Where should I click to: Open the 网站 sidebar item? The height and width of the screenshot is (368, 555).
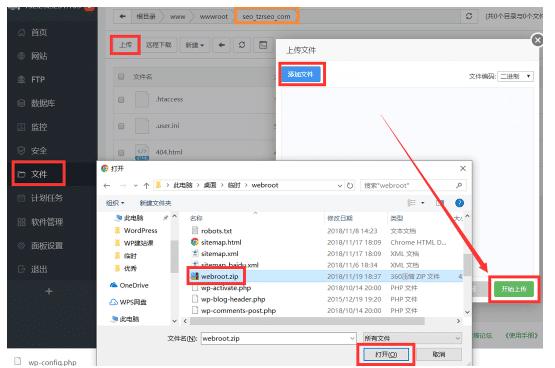[38, 56]
